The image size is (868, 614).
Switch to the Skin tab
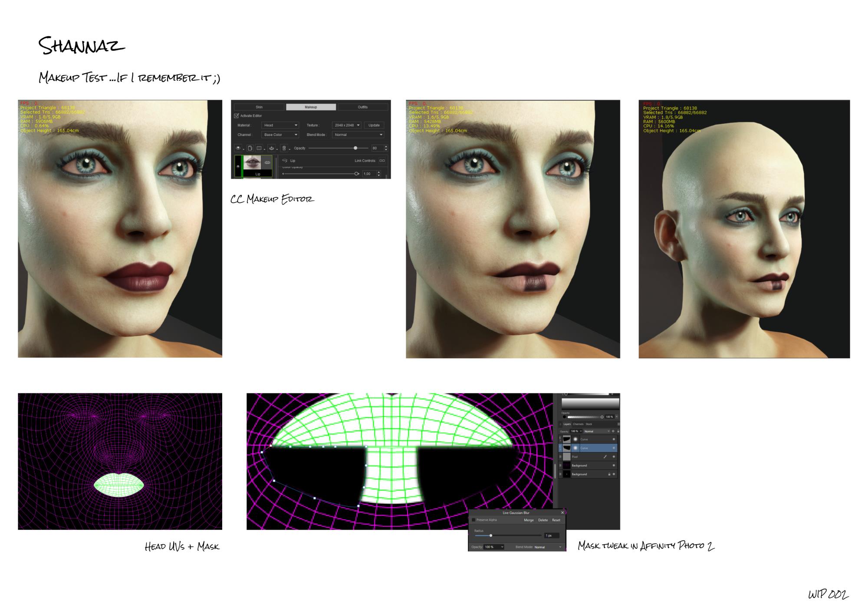(x=259, y=107)
